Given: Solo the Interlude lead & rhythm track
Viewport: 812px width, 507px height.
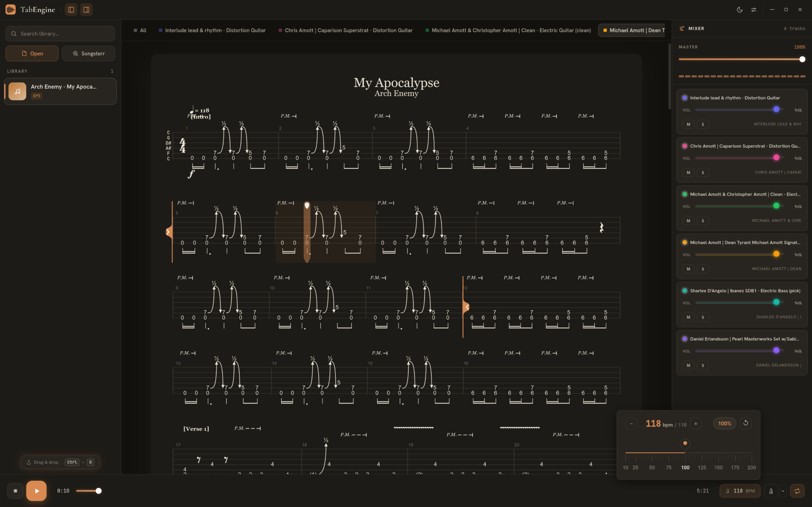Looking at the screenshot, I should pyautogui.click(x=703, y=124).
